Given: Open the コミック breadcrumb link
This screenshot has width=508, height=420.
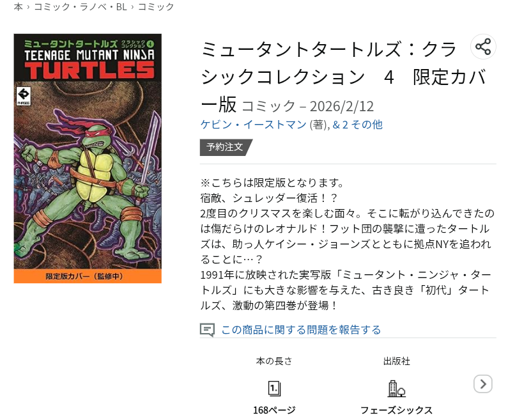Looking at the screenshot, I should click(156, 7).
